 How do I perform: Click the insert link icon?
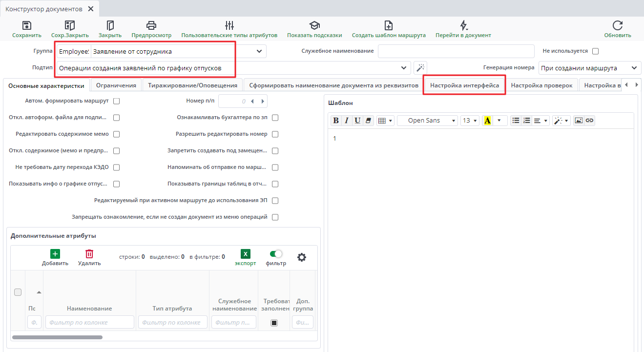point(590,121)
